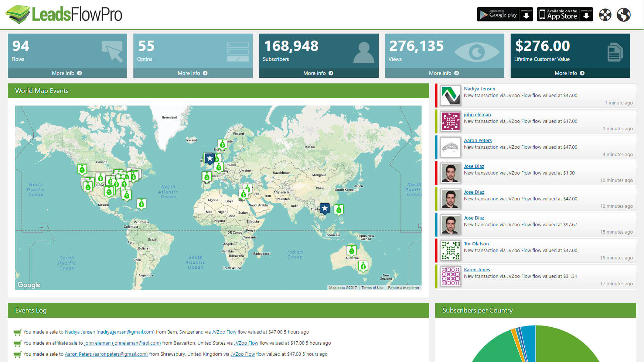Click the Google logo on map

29,285
